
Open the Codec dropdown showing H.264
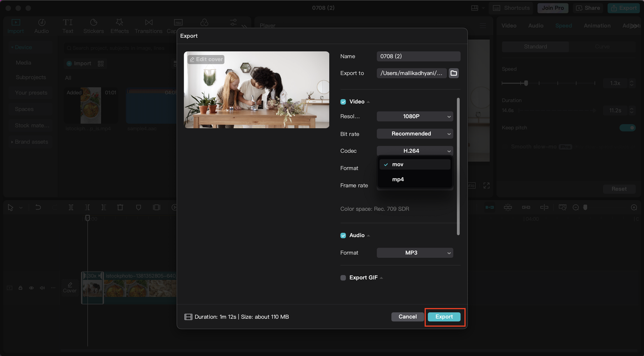[415, 151]
